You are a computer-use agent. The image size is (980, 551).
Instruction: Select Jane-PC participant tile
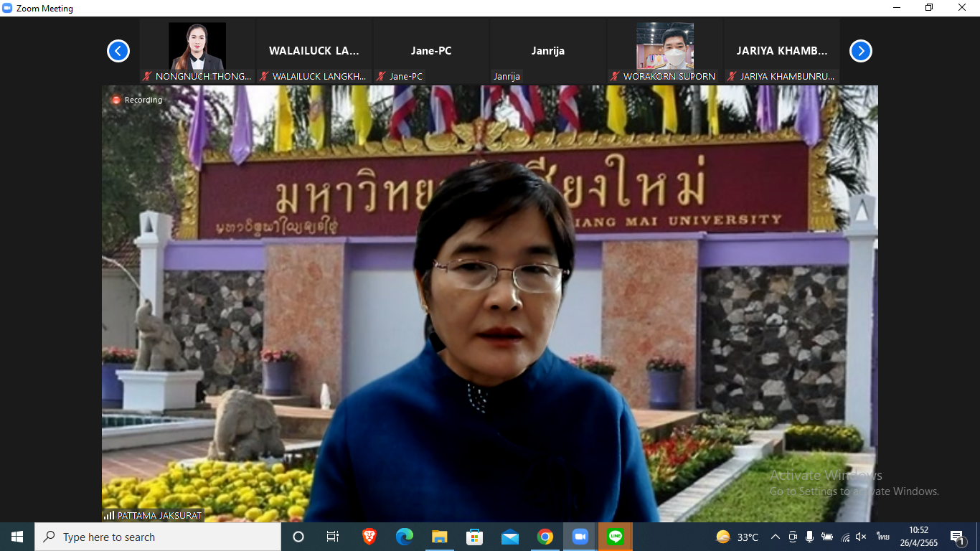click(431, 52)
